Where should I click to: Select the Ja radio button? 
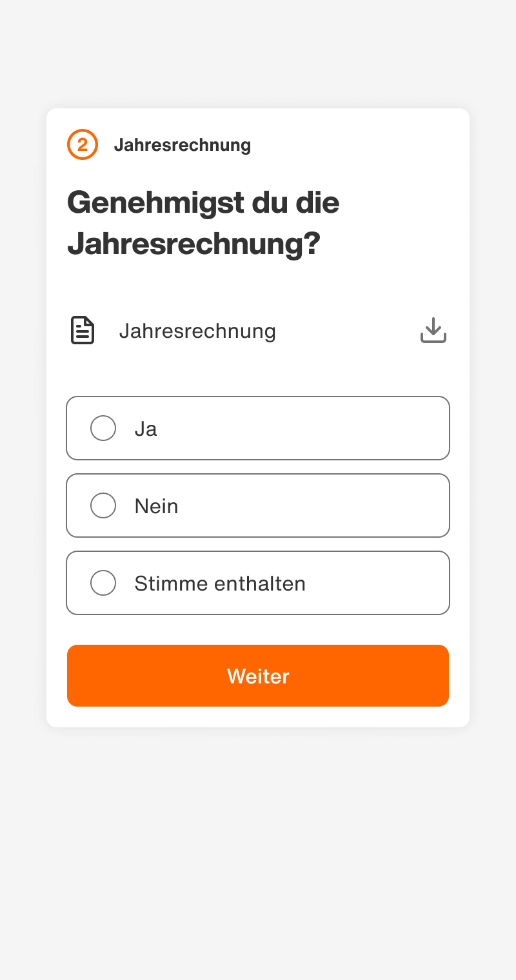tap(103, 428)
